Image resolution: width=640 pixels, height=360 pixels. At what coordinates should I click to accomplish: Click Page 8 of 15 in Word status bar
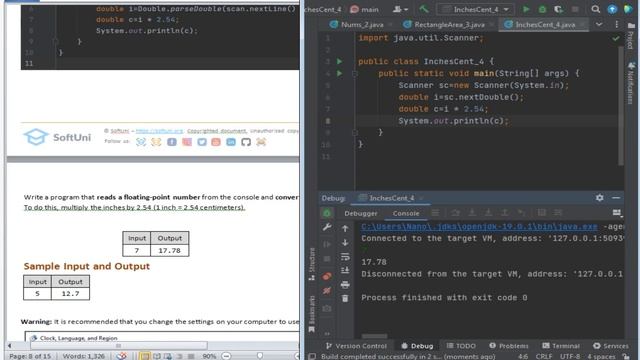tap(30, 356)
